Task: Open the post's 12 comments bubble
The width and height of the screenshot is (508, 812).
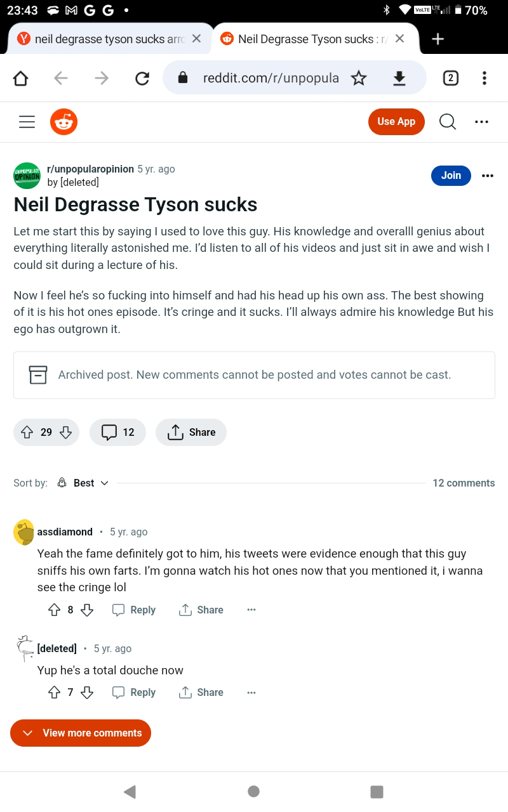Action: 118,432
